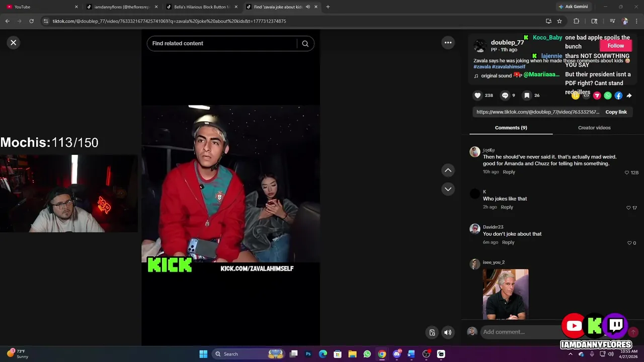Open File Explorer from the taskbar
This screenshot has height=362, width=644.
352,354
